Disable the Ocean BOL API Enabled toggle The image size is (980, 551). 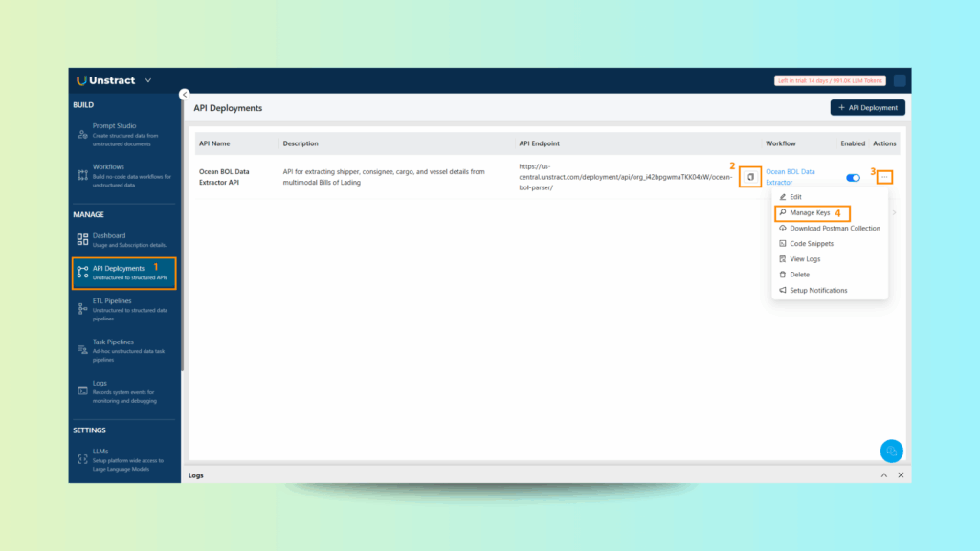point(853,178)
